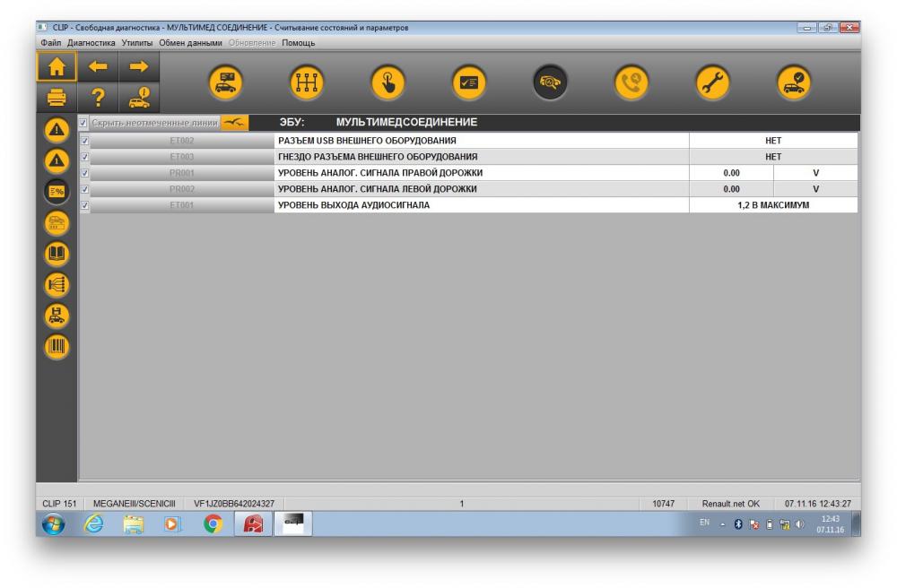
Task: Uncheck the PR001 row checkbox
Action: [x=84, y=173]
